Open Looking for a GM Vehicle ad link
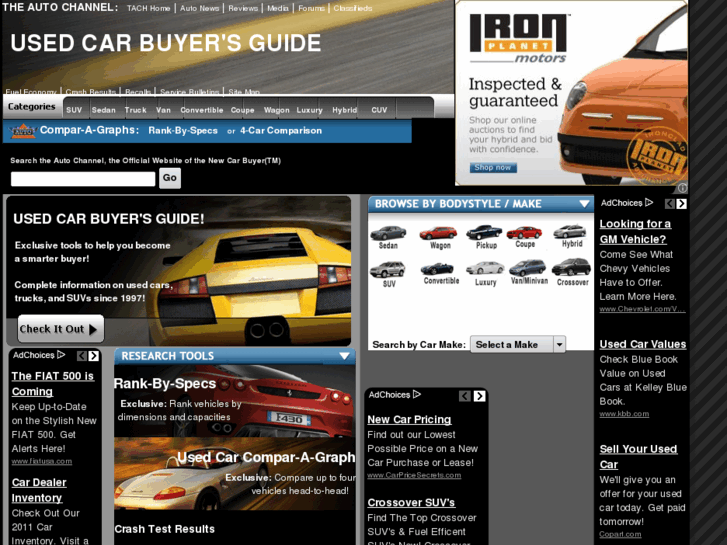Viewport: 727px width, 545px height. tap(635, 231)
